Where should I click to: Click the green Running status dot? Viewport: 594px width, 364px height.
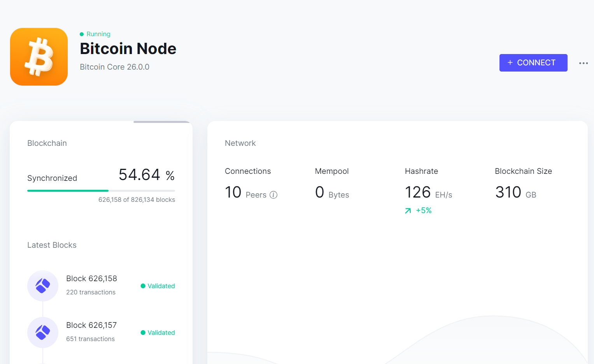tap(82, 34)
